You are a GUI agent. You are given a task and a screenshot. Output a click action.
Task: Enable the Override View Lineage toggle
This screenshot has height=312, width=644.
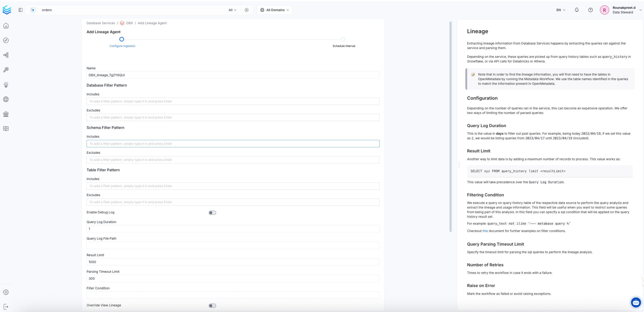212,305
